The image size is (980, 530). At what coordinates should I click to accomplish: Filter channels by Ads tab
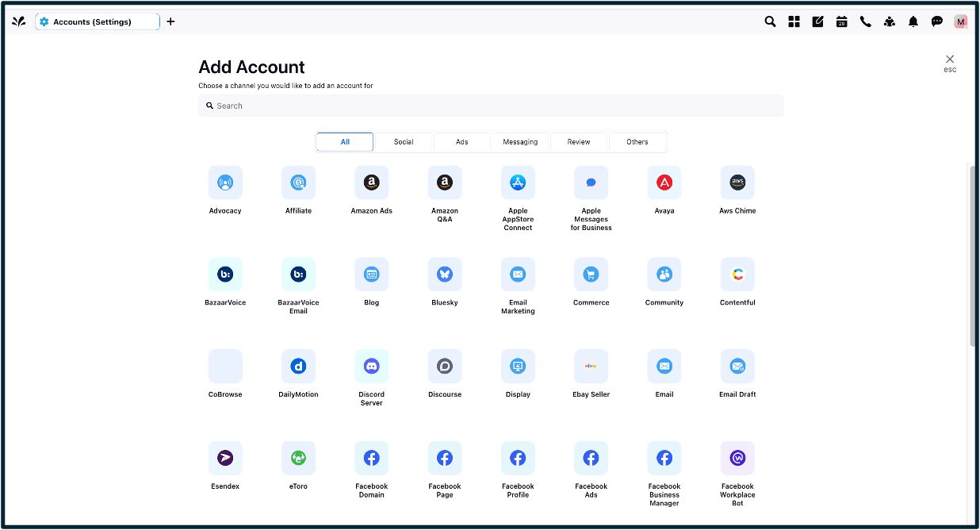pos(462,142)
